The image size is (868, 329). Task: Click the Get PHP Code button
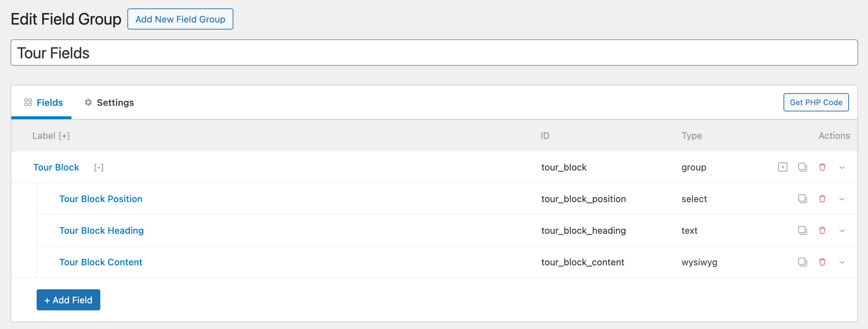[816, 102]
